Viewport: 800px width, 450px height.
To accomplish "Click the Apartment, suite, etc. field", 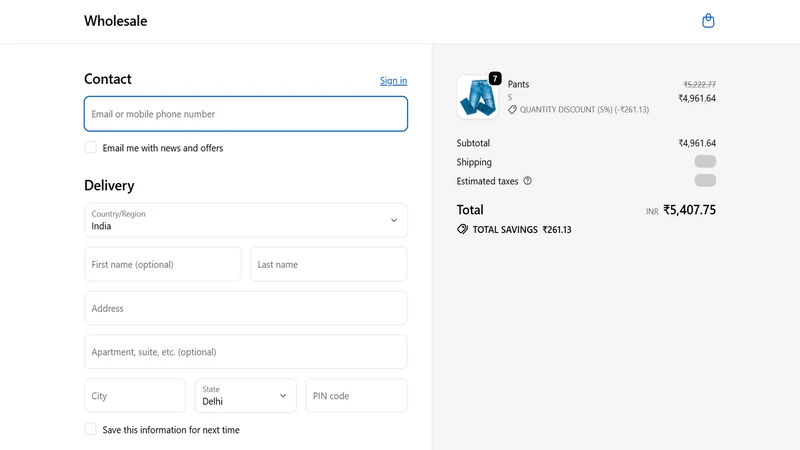I will [x=245, y=352].
